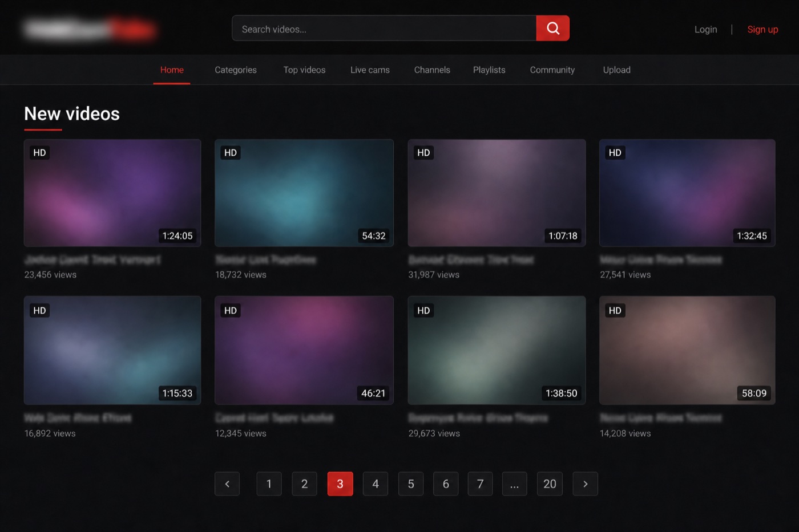
Task: Click the "New videos" heading
Action: [x=72, y=113]
